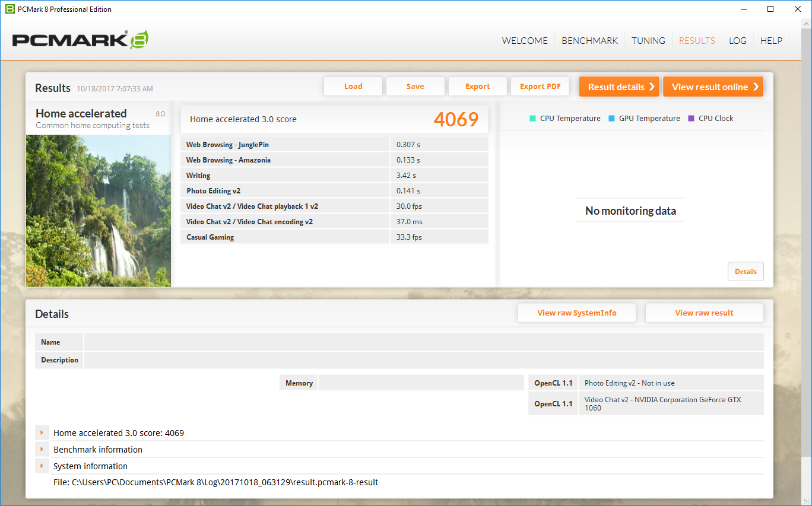The height and width of the screenshot is (506, 812).
Task: Go to the Tuning tab
Action: point(648,41)
